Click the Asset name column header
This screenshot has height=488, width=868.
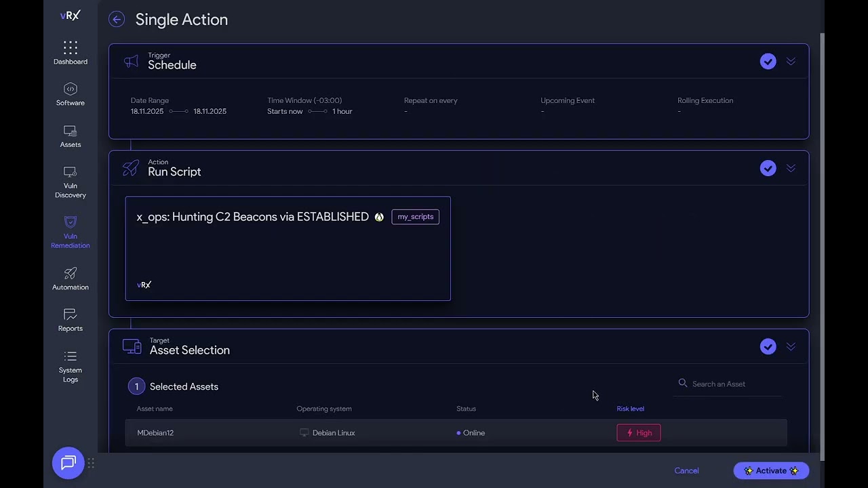[x=155, y=409]
